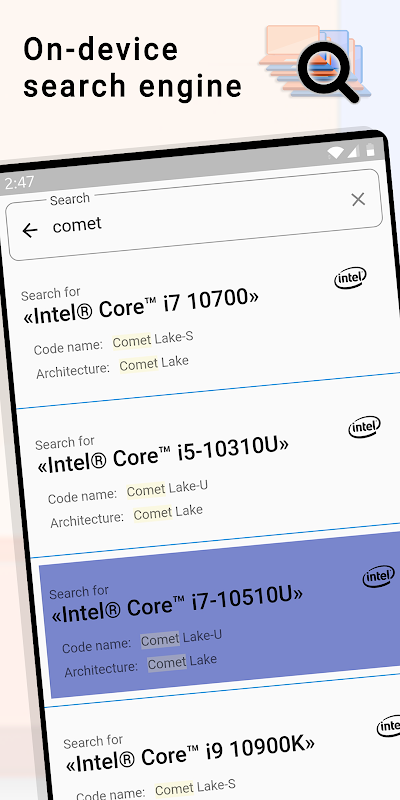The height and width of the screenshot is (800, 400).
Task: Select "Comet Lake" architecture of i5-10310U
Action: pos(168,512)
